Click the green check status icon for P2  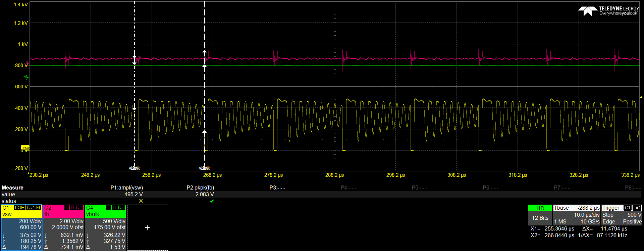[x=212, y=201]
